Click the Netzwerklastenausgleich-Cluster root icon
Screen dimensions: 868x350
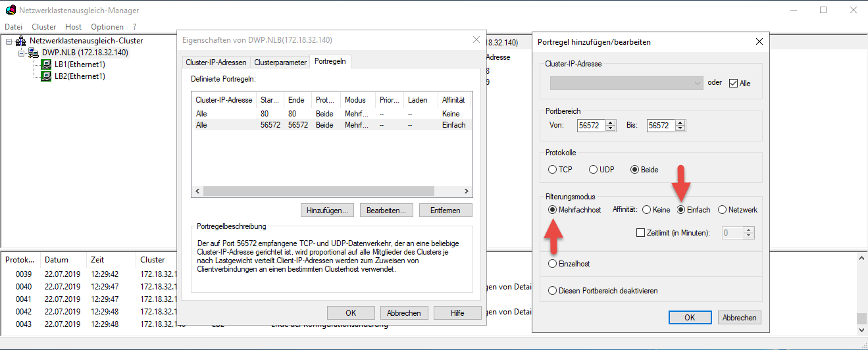click(21, 41)
